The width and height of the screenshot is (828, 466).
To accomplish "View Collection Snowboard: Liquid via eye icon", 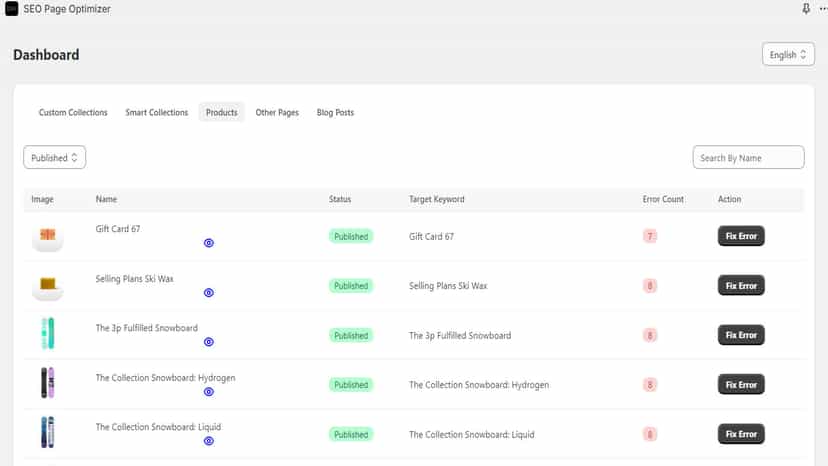I will click(x=209, y=441).
